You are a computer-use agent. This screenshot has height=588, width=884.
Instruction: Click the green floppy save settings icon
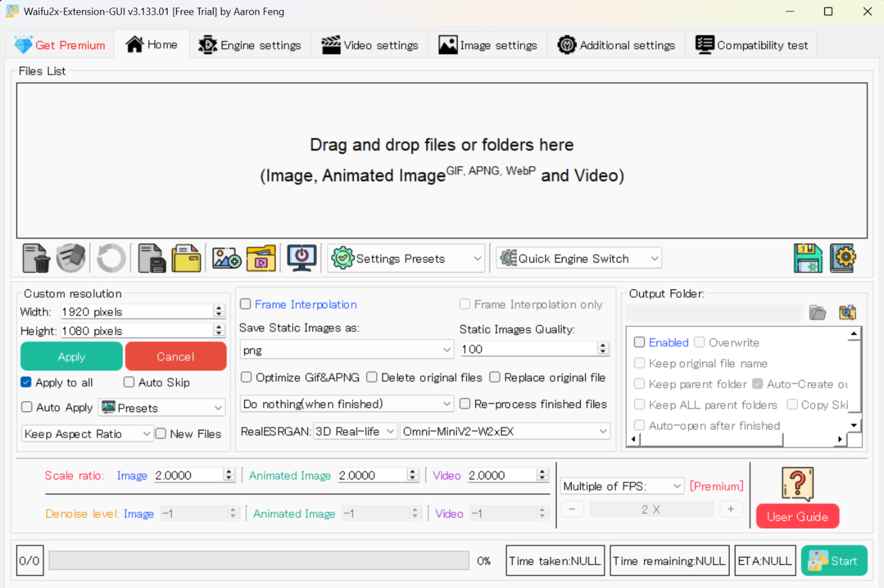tap(808, 258)
